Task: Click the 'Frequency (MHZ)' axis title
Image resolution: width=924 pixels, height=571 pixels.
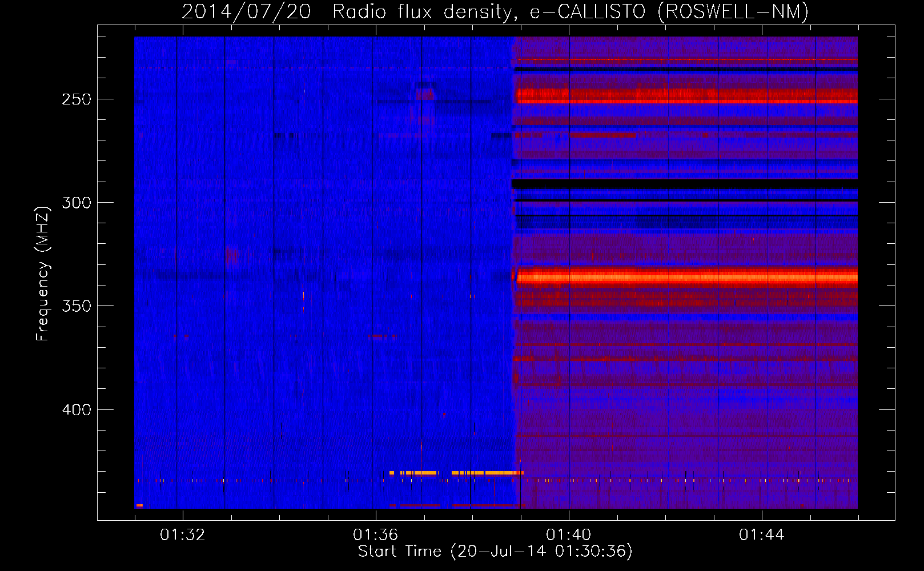Action: 43,274
